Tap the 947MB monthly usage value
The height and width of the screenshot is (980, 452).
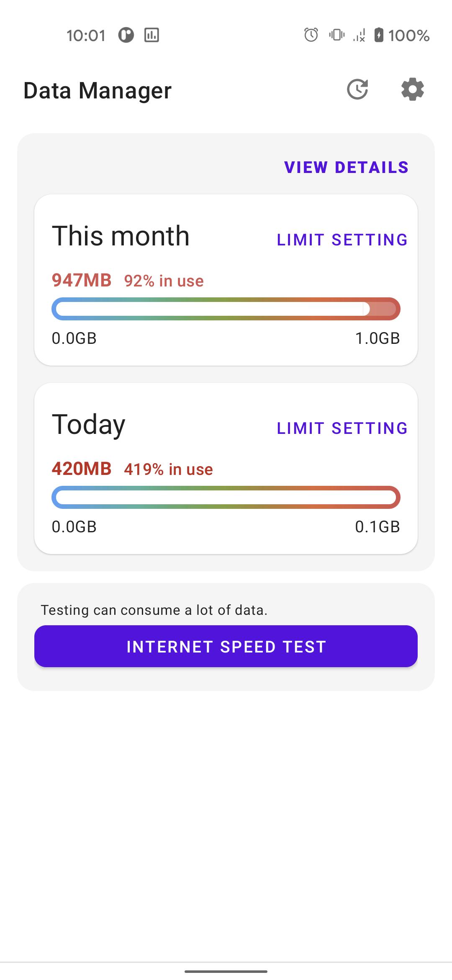click(x=82, y=280)
